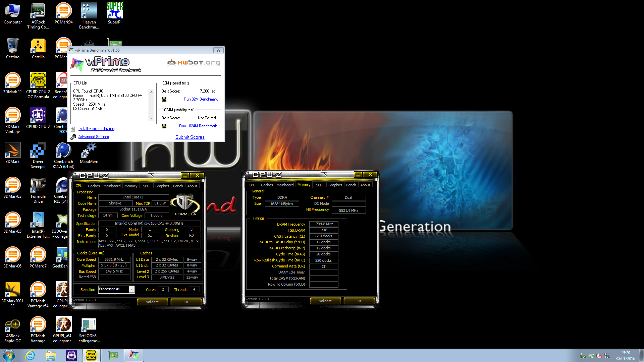Viewport: 644px width, 362px height.
Task: Click the hwbot.org logo in wPrime
Action: pyautogui.click(x=194, y=63)
